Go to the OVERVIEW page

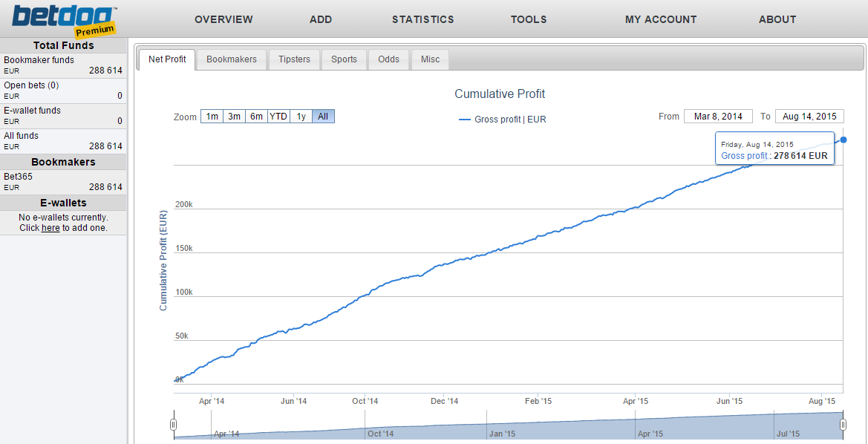(223, 19)
